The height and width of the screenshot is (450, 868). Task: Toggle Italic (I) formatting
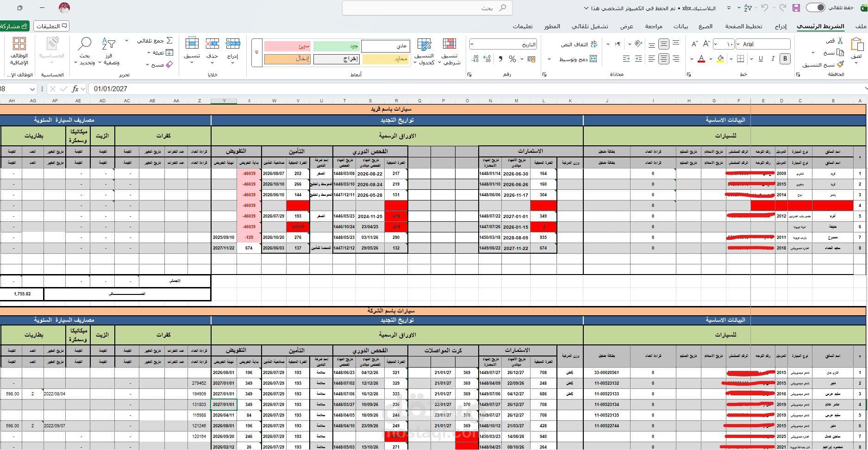click(773, 58)
